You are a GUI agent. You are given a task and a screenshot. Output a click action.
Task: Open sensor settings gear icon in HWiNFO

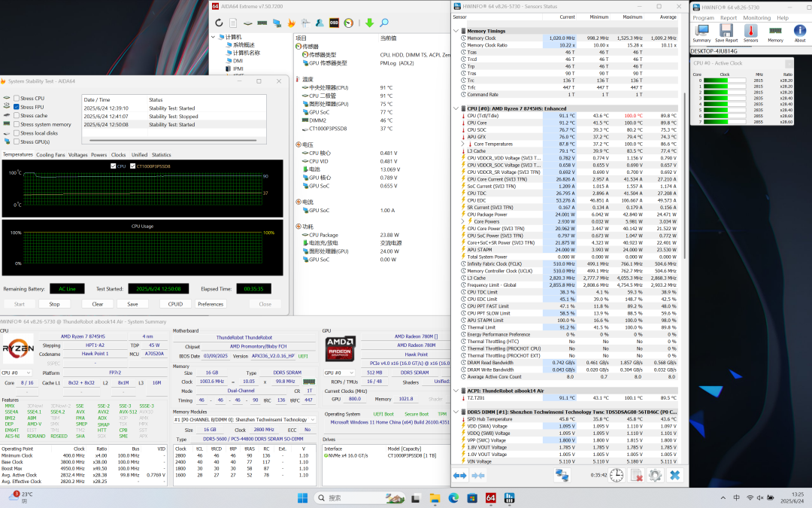click(655, 476)
